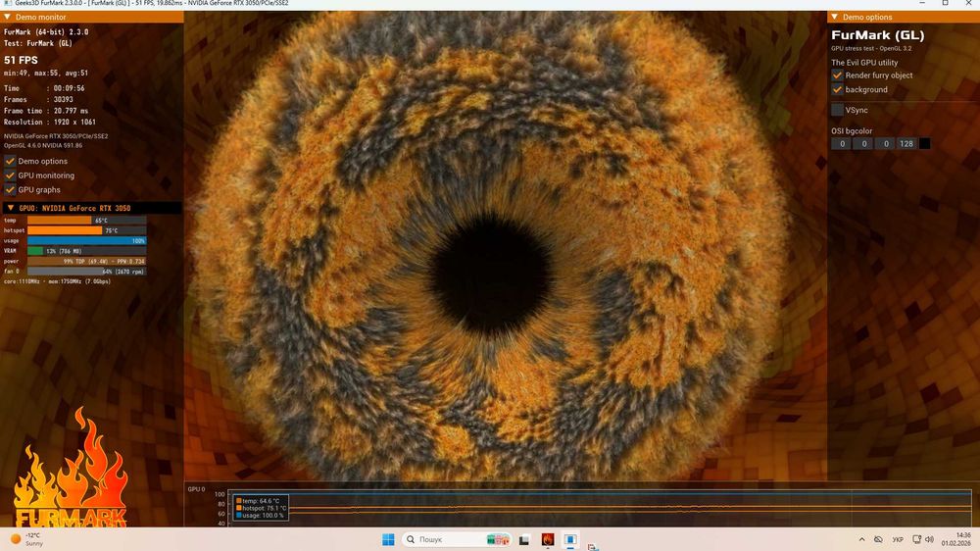This screenshot has height=551, width=980.
Task: Click the blue window taskbar app icon
Action: (x=570, y=539)
